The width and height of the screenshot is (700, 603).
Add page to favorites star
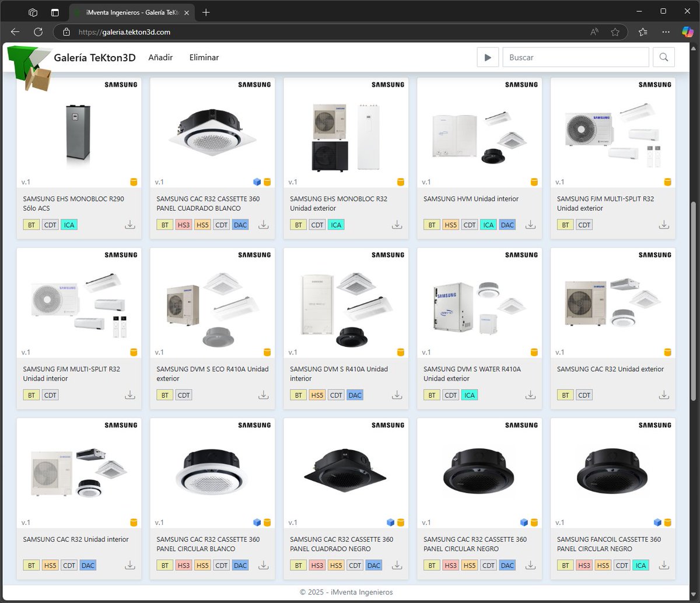(615, 32)
